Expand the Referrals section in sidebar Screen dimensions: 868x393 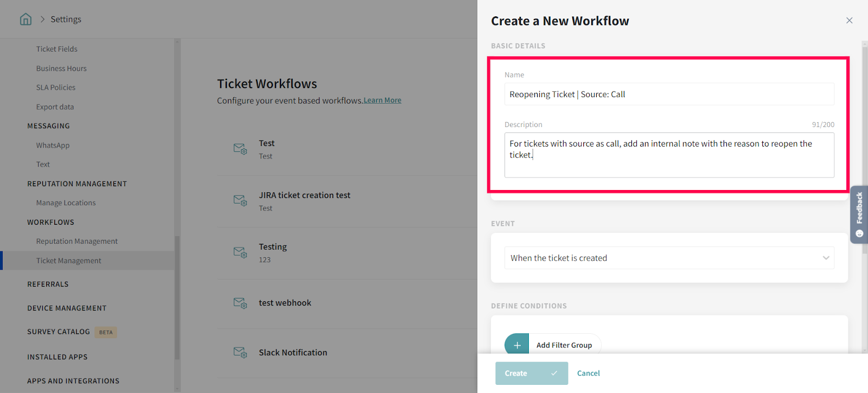click(x=48, y=284)
